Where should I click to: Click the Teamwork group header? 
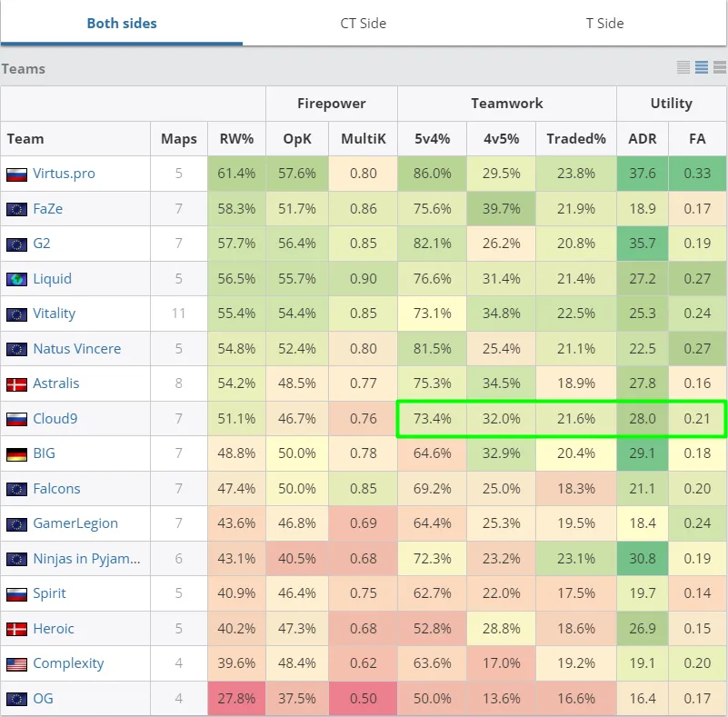pos(507,104)
